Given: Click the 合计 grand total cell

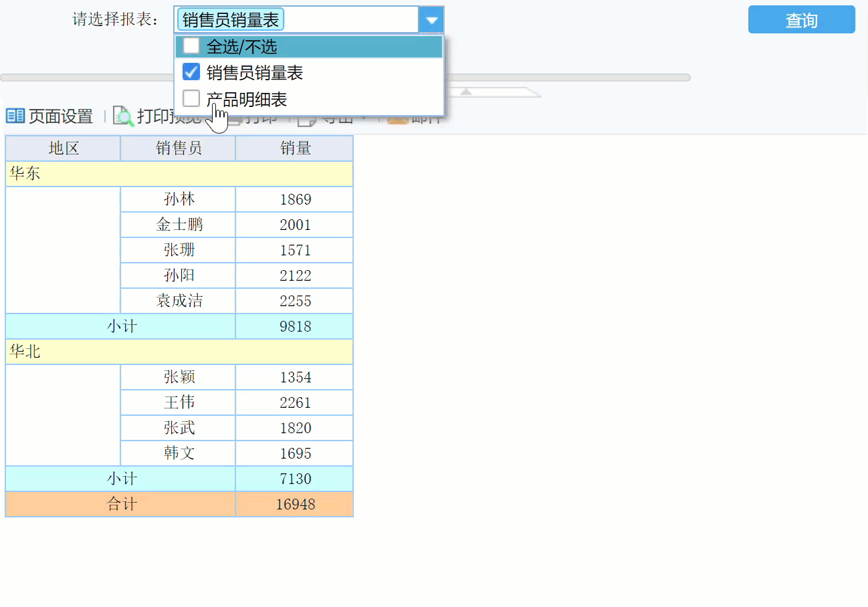Looking at the screenshot, I should point(120,504).
